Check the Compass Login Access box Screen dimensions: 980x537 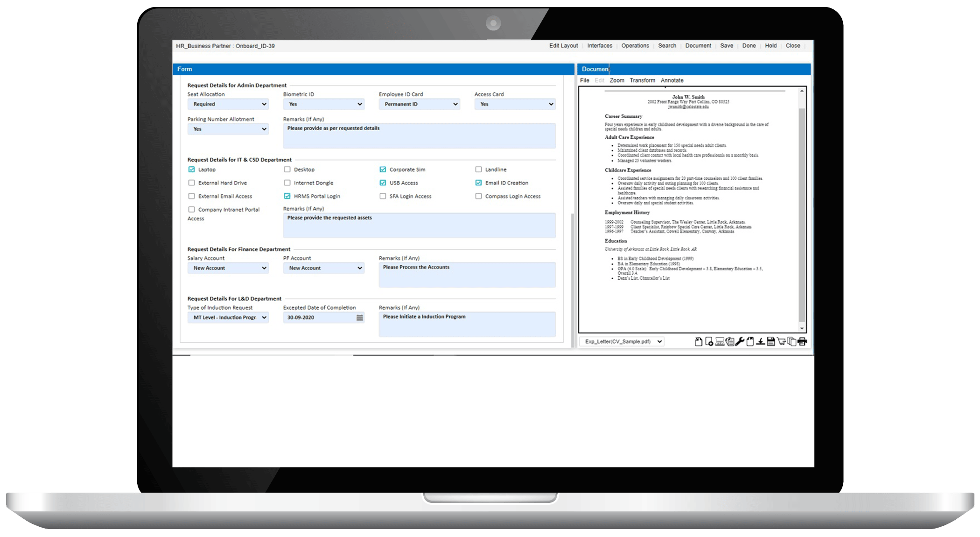[478, 196]
